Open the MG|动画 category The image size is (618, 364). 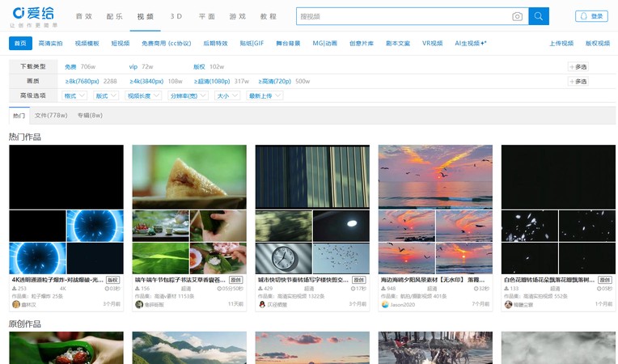coord(324,44)
